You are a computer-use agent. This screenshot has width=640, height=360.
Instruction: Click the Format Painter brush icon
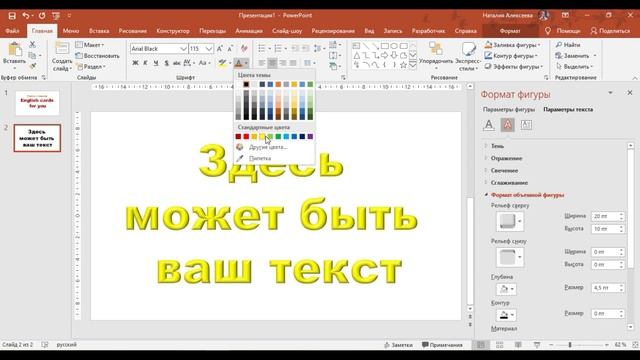(x=32, y=66)
